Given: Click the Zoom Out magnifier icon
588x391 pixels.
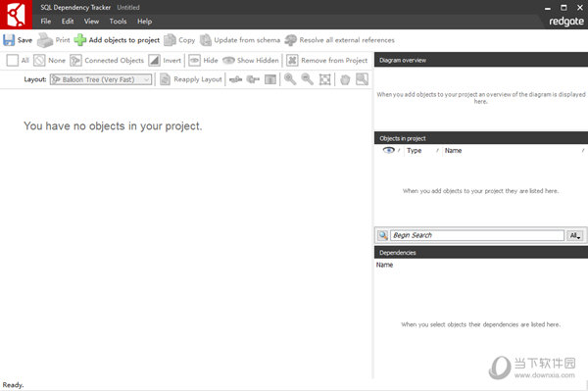Looking at the screenshot, I should click(x=307, y=79).
